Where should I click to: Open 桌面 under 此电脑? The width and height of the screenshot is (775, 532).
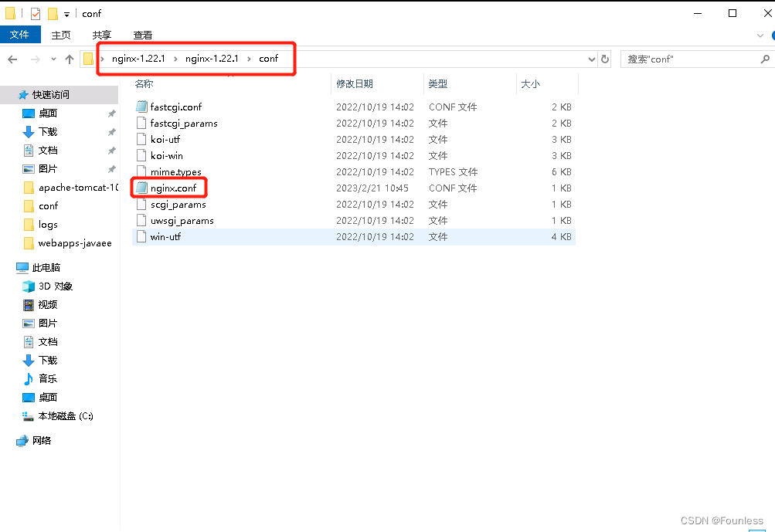48,397
